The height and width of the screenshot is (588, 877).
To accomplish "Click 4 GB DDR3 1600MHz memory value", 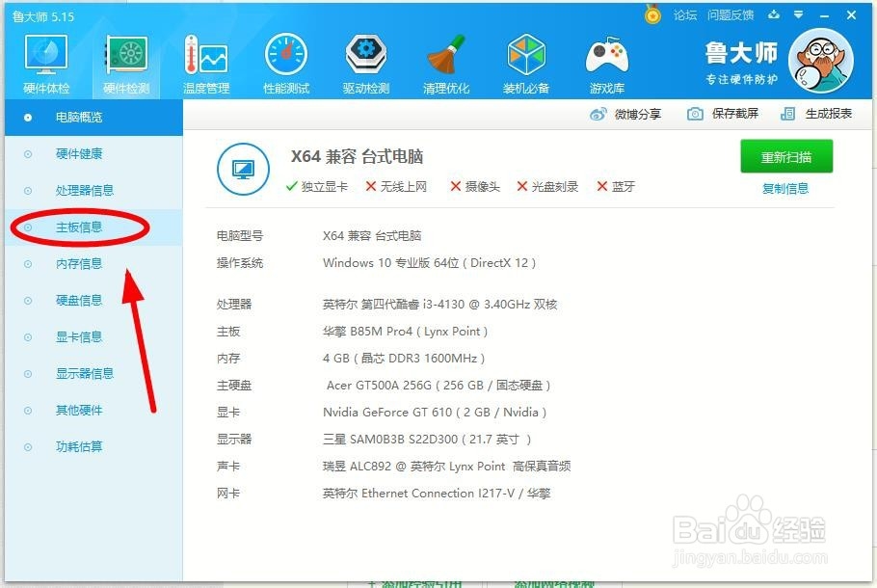I will coord(404,358).
